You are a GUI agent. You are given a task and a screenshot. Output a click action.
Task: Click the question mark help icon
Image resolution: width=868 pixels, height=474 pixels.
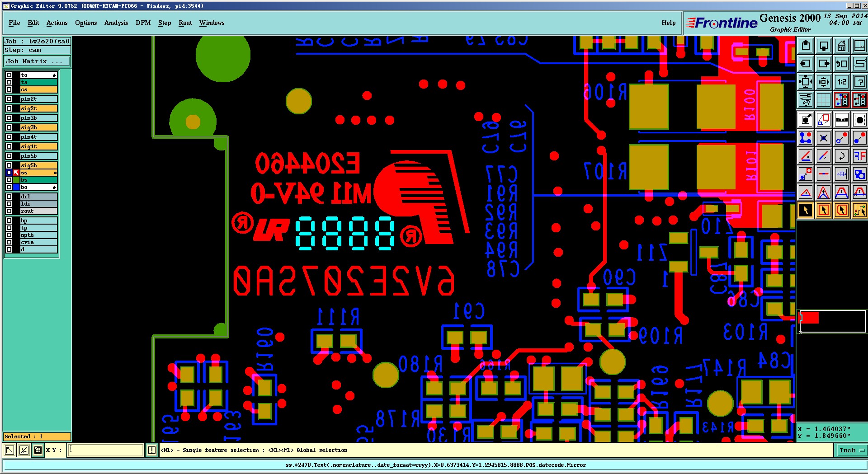859,82
